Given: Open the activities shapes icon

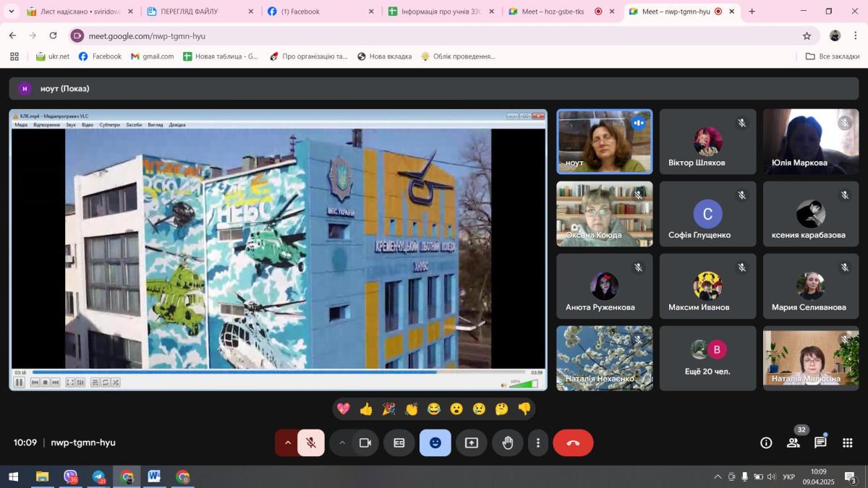Looking at the screenshot, I should (x=847, y=443).
